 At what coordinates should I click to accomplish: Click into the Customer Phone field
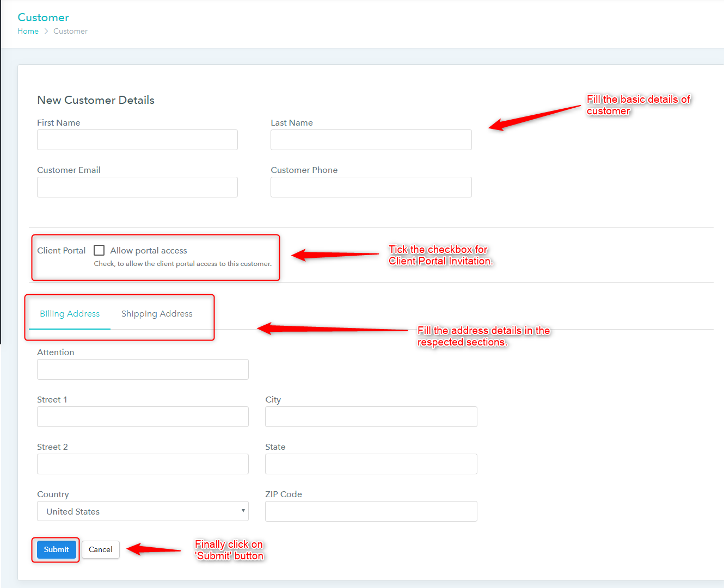pyautogui.click(x=371, y=187)
